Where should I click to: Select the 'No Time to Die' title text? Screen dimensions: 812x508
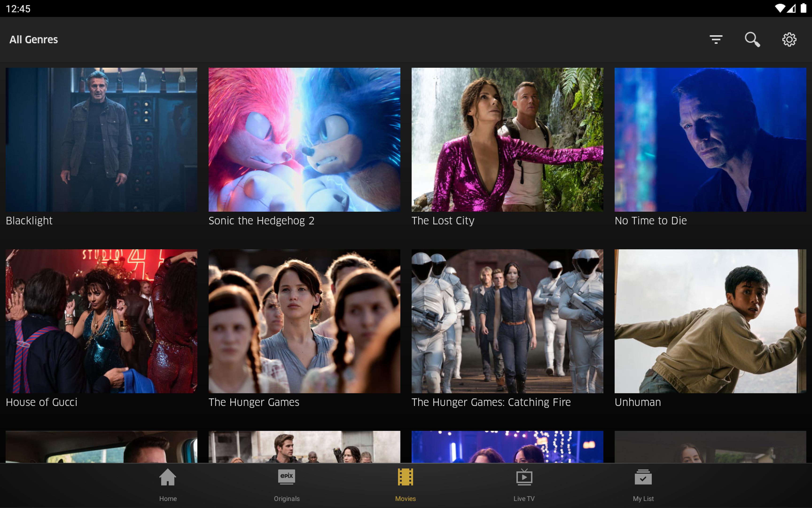[651, 221]
